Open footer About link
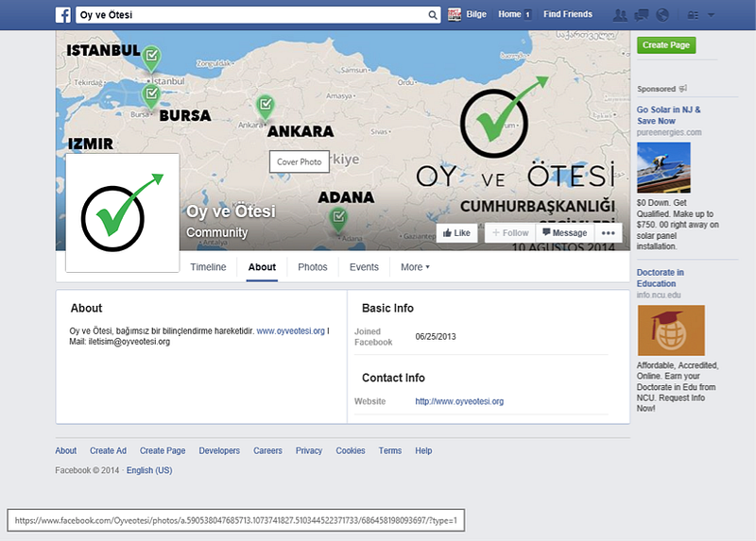This screenshot has height=541, width=756. (x=65, y=450)
